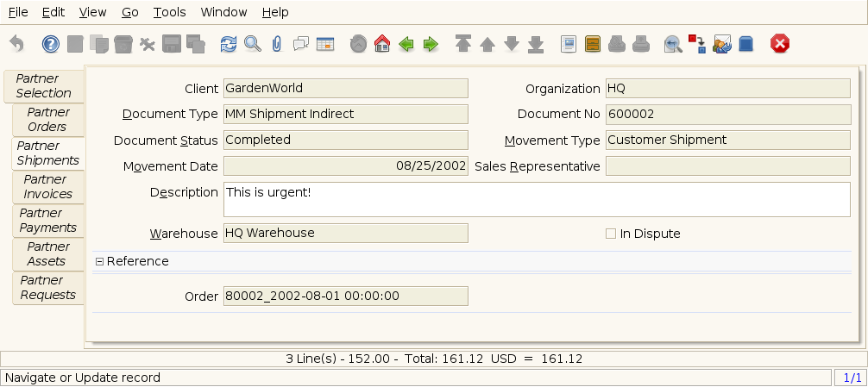Open the Go menu
Screen dimensions: 868x387
129,13
